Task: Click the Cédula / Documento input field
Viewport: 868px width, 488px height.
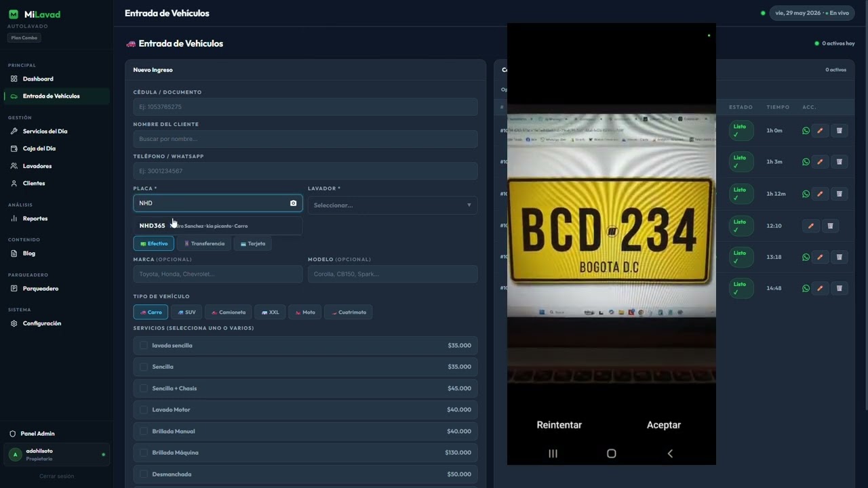Action: pos(305,107)
